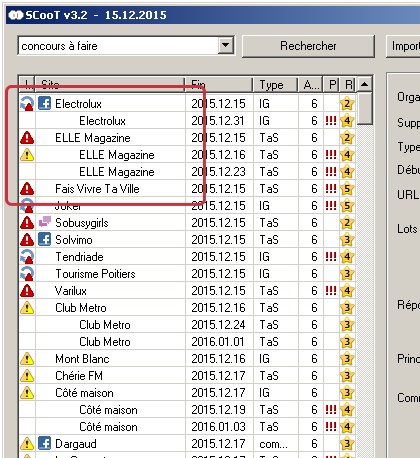
Task: Click the refresh alert icon for Tourisme Poitiers
Action: click(27, 274)
